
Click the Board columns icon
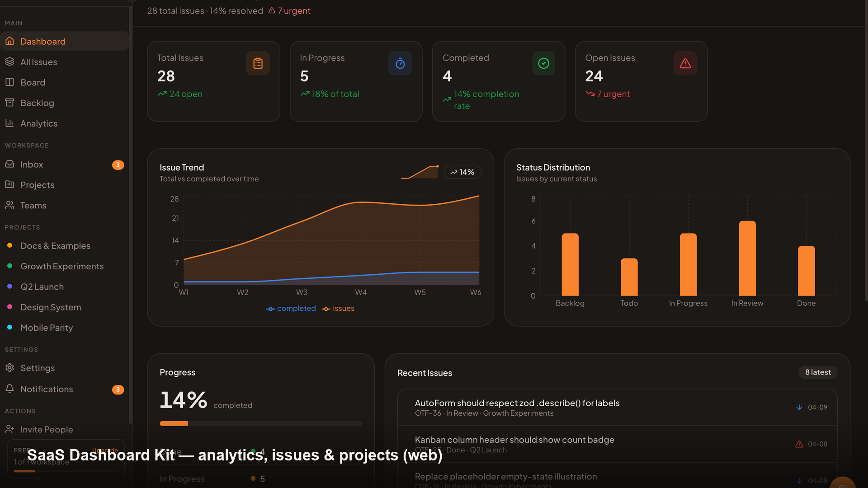[9, 82]
